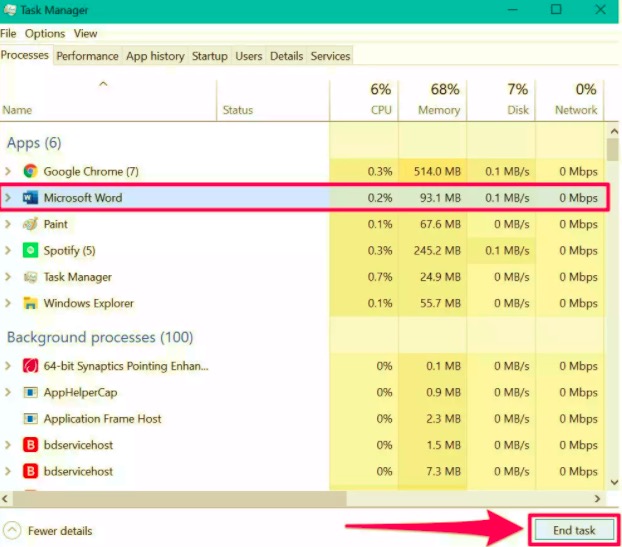Click the End task button
The image size is (622, 547).
(x=574, y=530)
